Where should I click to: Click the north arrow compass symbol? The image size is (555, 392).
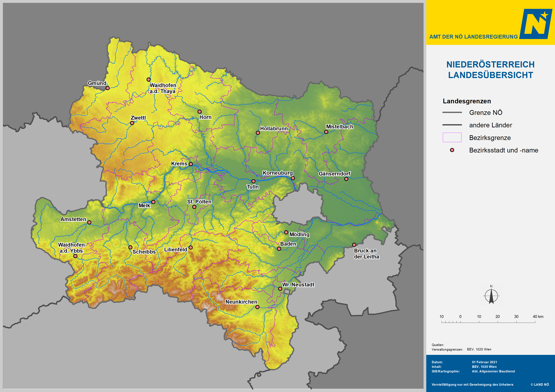click(x=491, y=296)
